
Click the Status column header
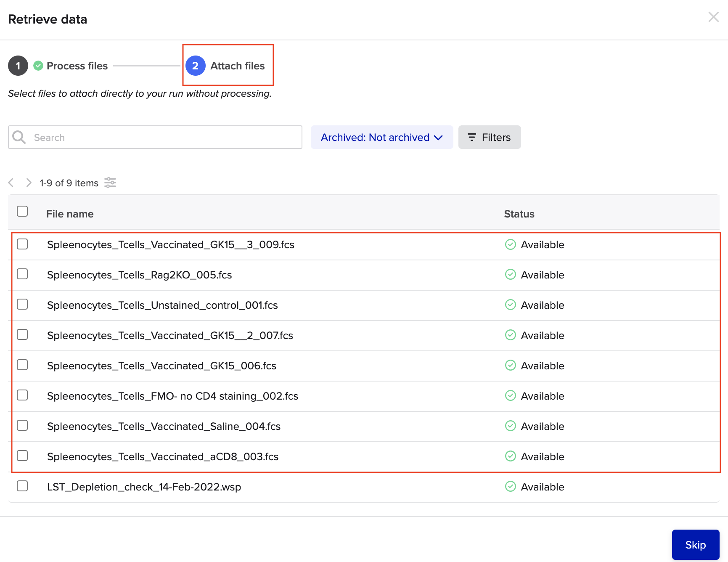point(519,214)
